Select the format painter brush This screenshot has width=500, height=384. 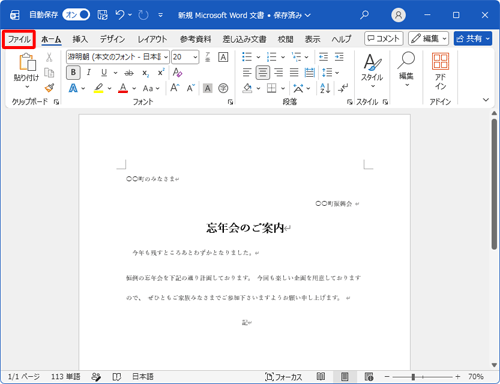(49, 88)
